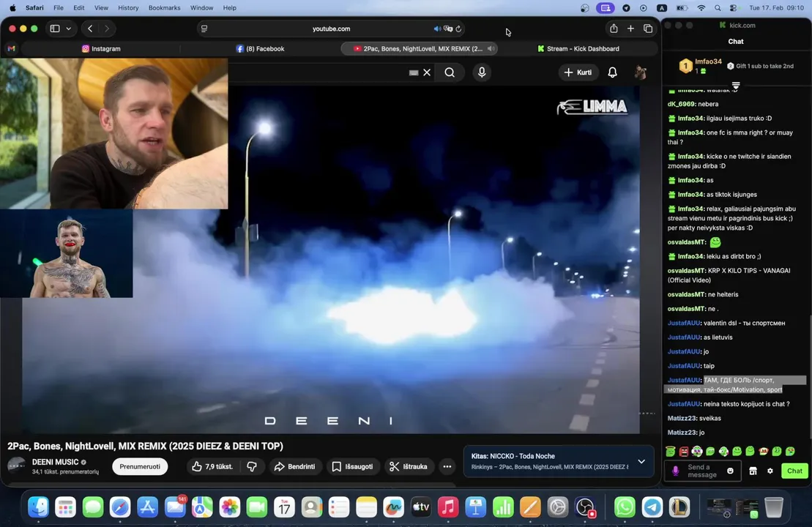Image resolution: width=812 pixels, height=527 pixels.
Task: Open YouTube notifications bell
Action: point(612,72)
